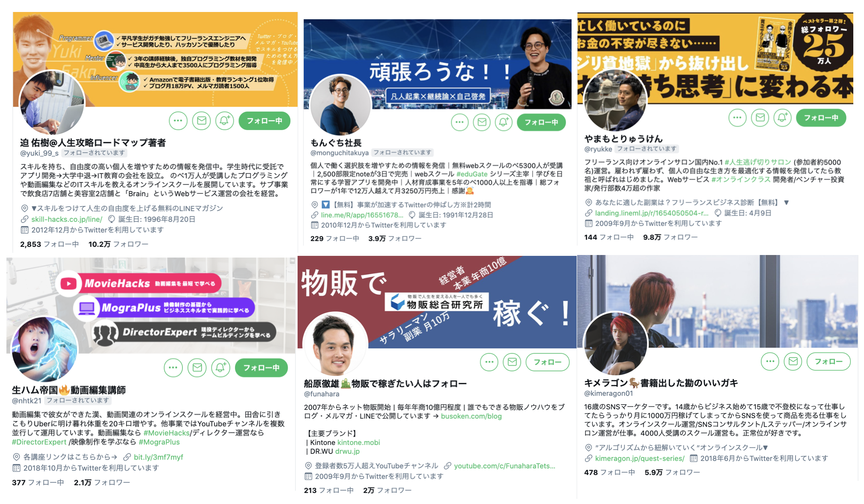Toggle フォロー中 button for 迫 佑樹

[264, 121]
